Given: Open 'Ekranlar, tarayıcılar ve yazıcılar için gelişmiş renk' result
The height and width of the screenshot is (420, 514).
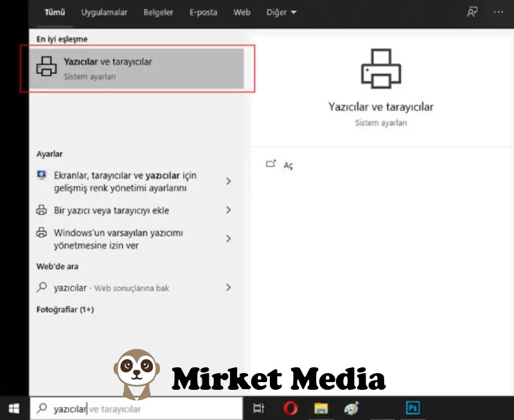Looking at the screenshot, I should pos(125,182).
